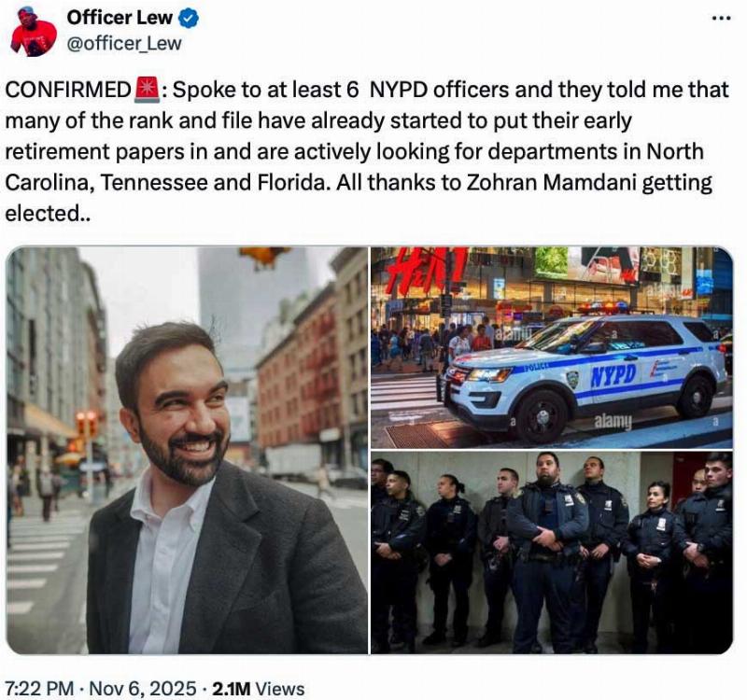Viewport: 747px width, 700px height.
Task: Click the 7:22 PM timestamp
Action: click(39, 689)
